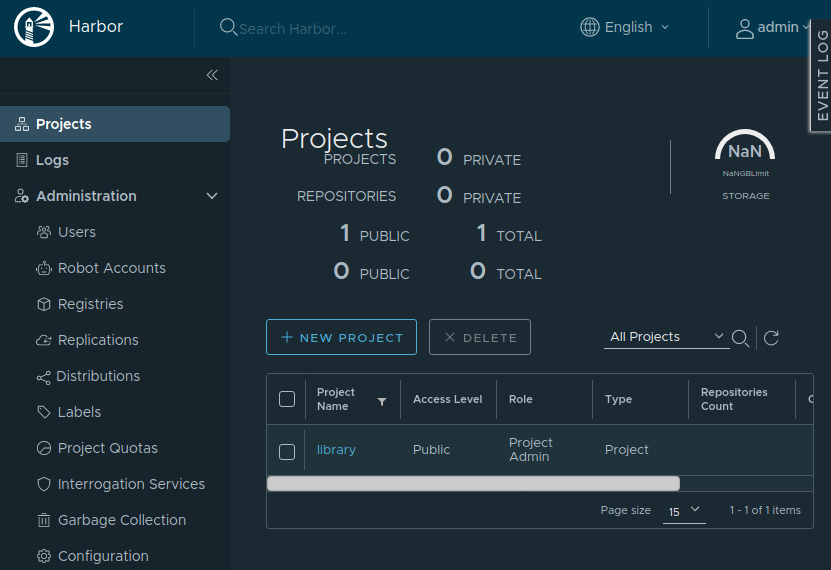Open Registries page
This screenshot has height=570, width=831.
[x=90, y=304]
